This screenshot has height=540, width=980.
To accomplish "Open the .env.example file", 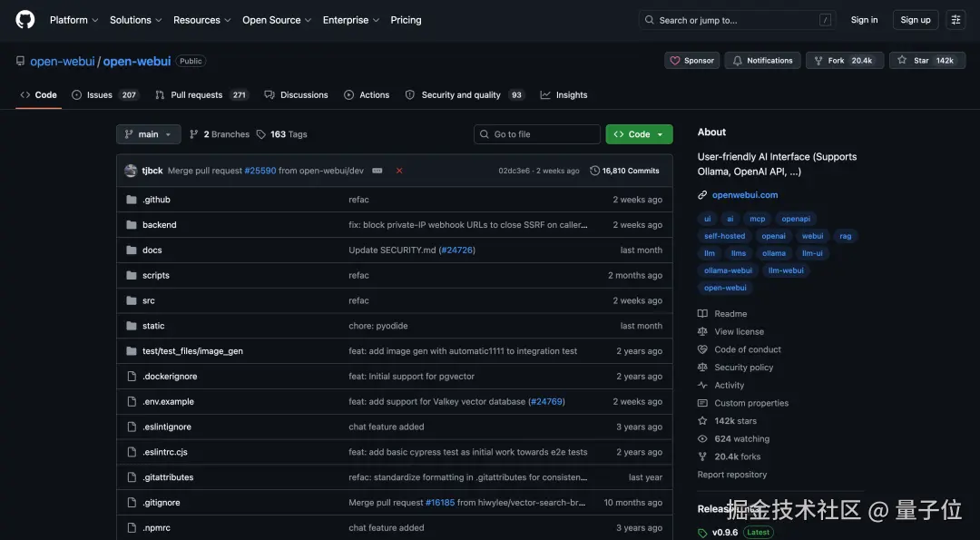I will (x=168, y=402).
